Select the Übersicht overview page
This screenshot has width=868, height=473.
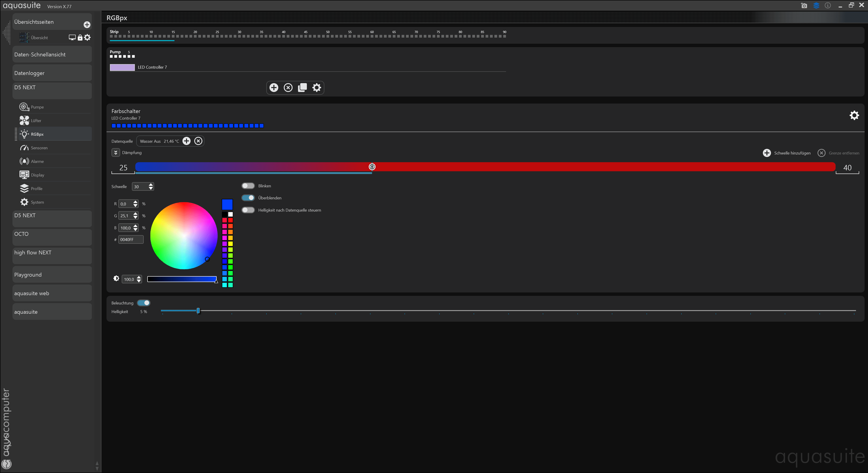[x=39, y=37]
